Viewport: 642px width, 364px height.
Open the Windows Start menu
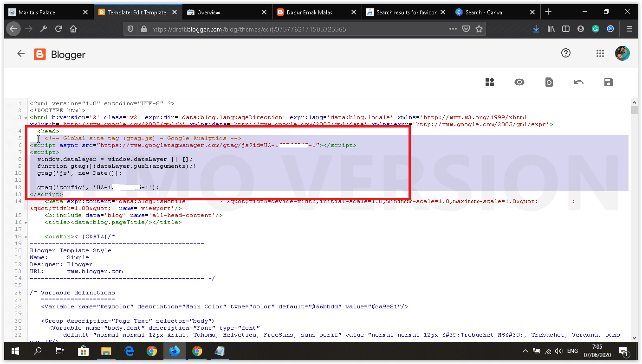point(15,351)
